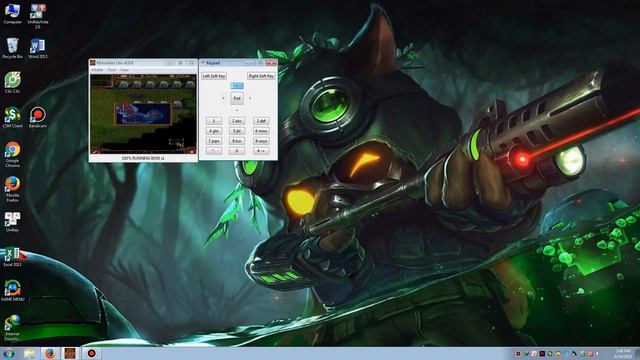Image resolution: width=640 pixels, height=360 pixels.
Task: Click the emulator status bar text
Action: (143, 158)
